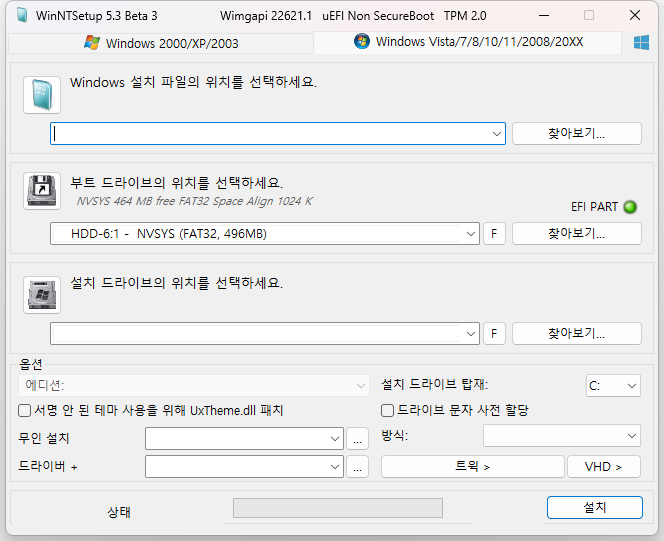The width and height of the screenshot is (664, 541).
Task: Minimize the WinNTSetup window
Action: (544, 16)
